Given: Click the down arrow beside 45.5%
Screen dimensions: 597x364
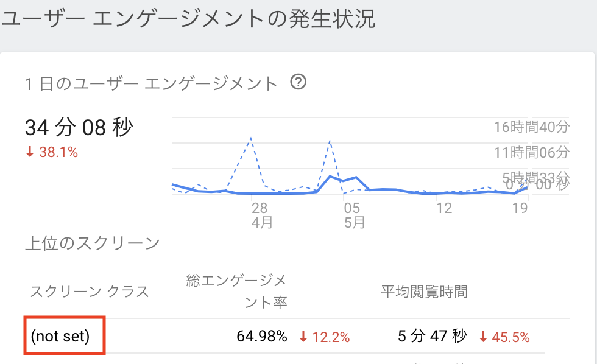Looking at the screenshot, I should (x=483, y=337).
